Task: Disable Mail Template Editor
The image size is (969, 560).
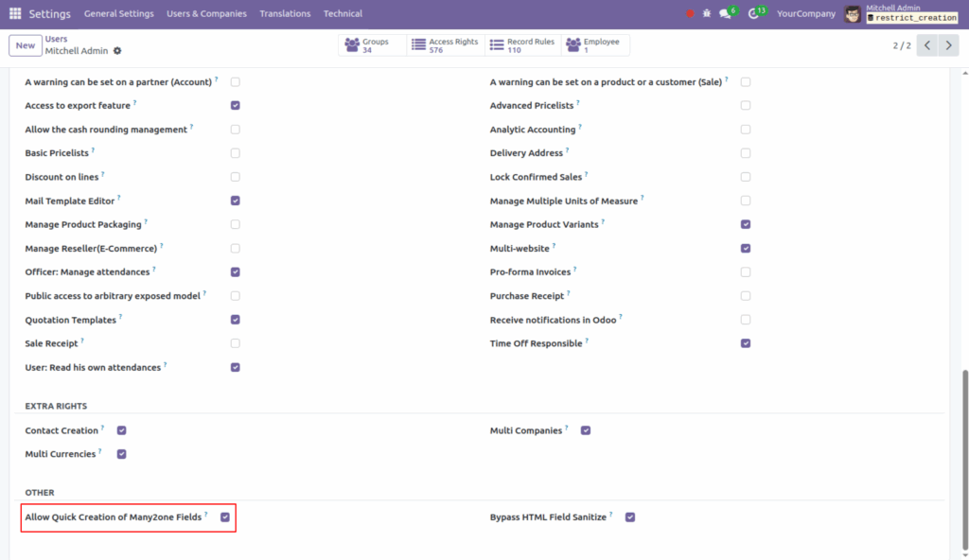Action: point(235,200)
